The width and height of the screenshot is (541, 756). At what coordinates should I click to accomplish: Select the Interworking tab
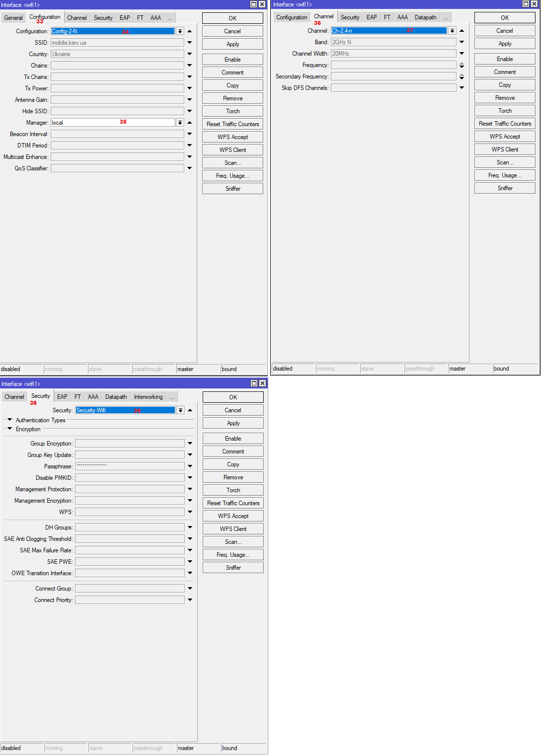coord(148,397)
